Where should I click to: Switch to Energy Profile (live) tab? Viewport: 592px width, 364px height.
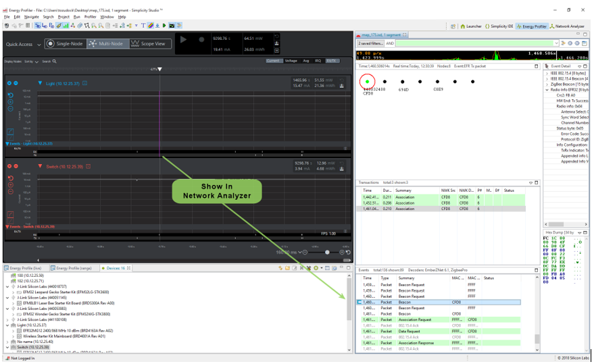[23, 268]
